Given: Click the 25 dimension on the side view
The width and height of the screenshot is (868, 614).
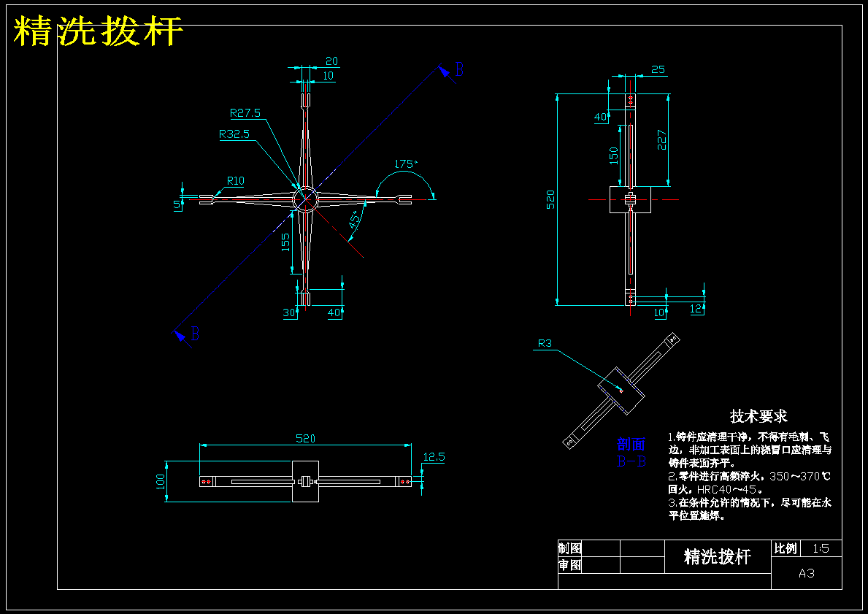Looking at the screenshot, I should point(658,69).
